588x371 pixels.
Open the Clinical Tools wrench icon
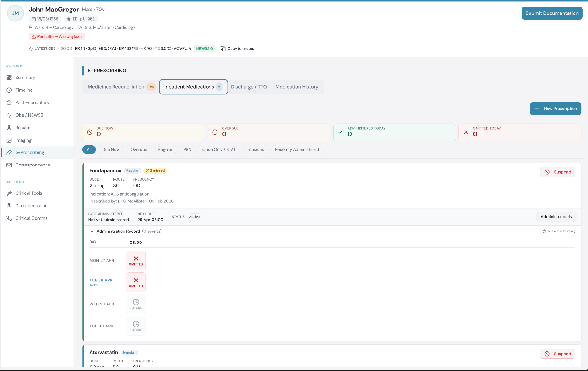point(9,193)
